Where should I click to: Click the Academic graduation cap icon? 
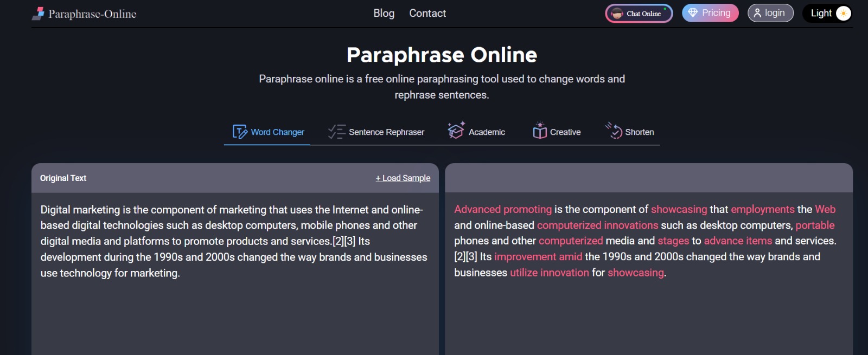(x=456, y=131)
